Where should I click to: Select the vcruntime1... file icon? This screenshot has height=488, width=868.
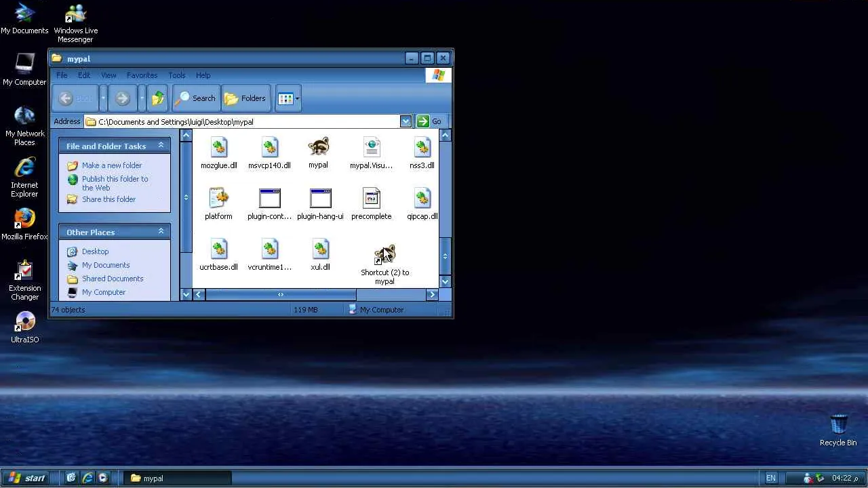[269, 249]
